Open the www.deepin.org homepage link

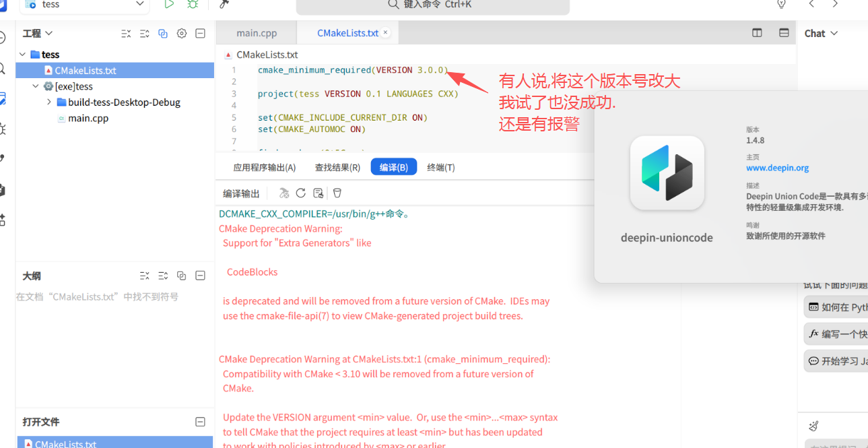777,168
